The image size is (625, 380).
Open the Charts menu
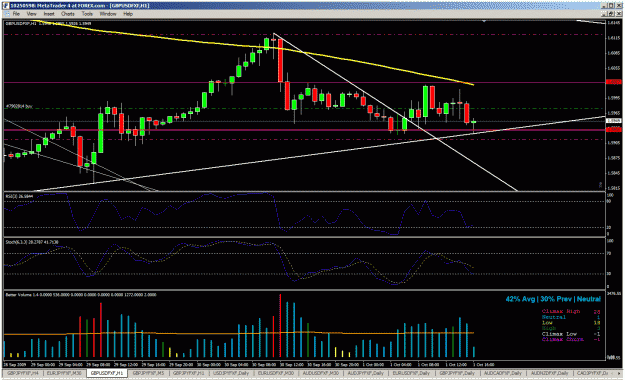(68, 14)
